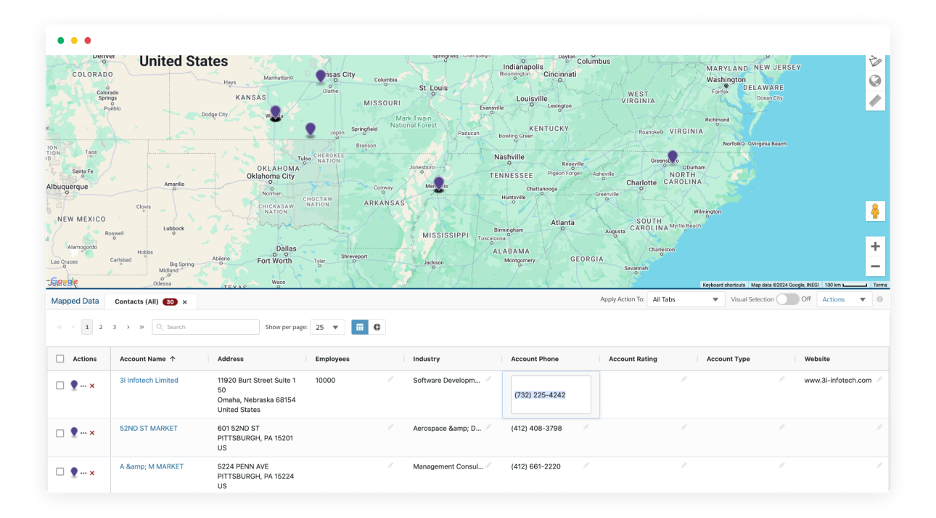This screenshot has width=936, height=518.
Task: Open Apply Action To All Tabs dropdown
Action: tap(685, 300)
